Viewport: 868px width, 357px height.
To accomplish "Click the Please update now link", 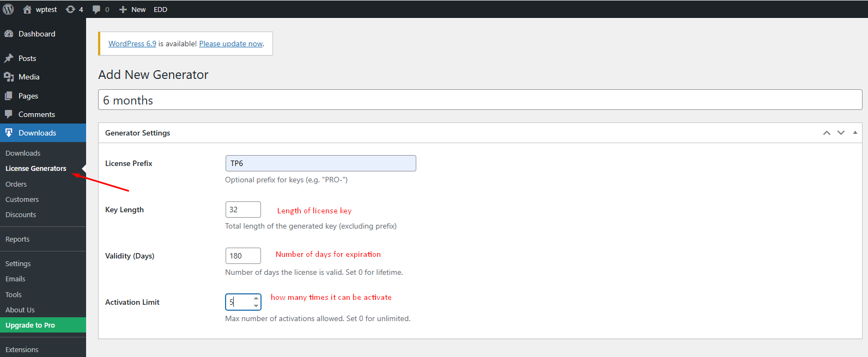I will click(x=231, y=44).
